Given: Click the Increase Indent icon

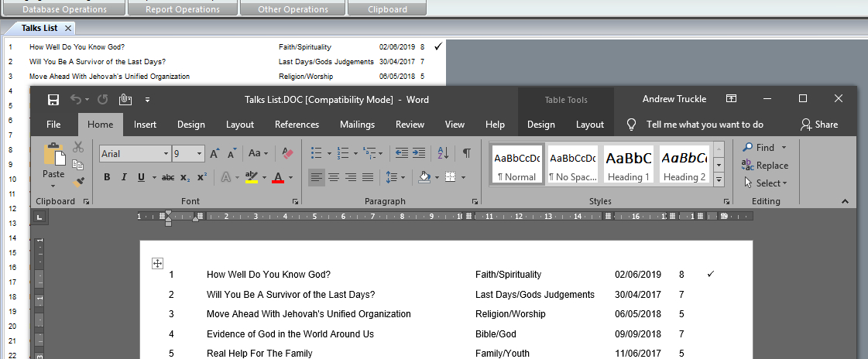Looking at the screenshot, I should [x=419, y=153].
